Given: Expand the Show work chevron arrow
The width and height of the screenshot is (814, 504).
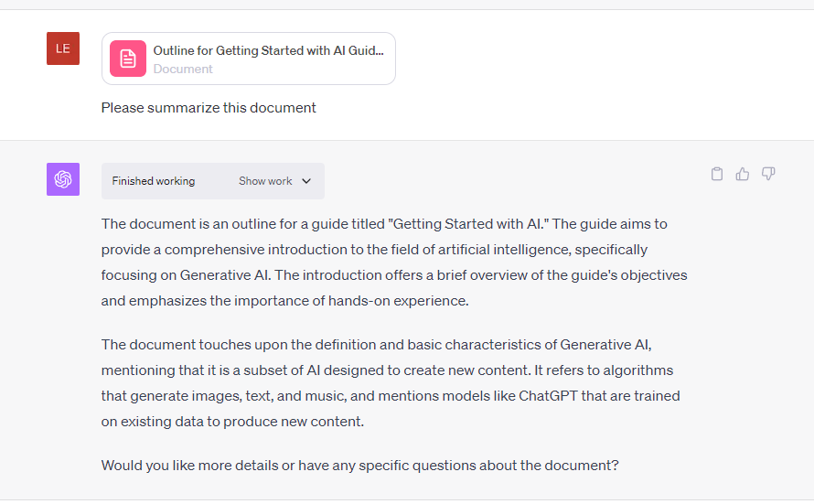Looking at the screenshot, I should (306, 181).
